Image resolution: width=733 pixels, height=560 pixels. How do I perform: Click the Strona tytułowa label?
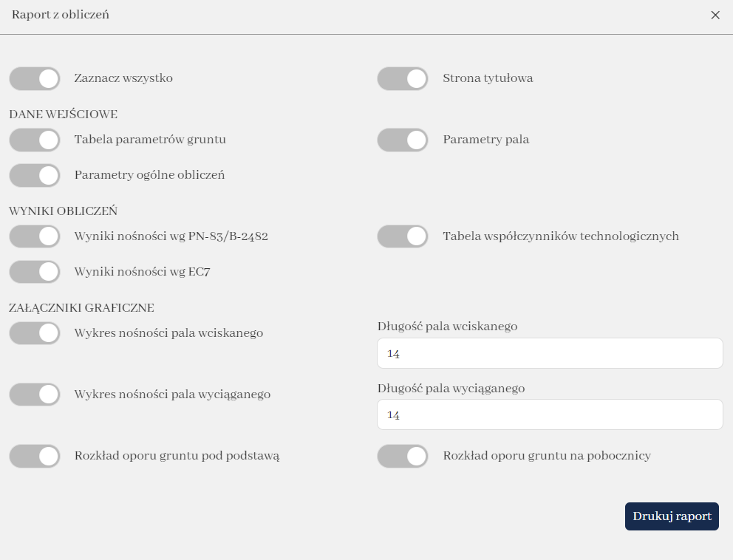488,78
